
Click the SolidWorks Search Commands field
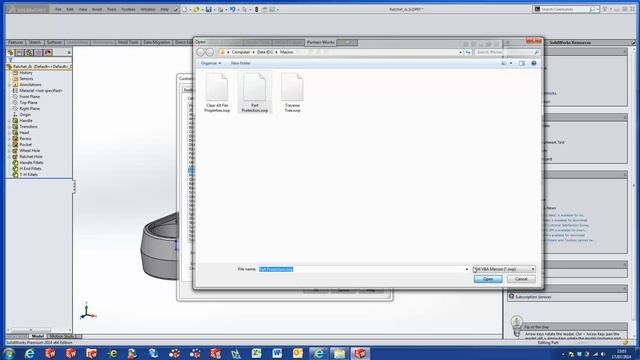(565, 9)
